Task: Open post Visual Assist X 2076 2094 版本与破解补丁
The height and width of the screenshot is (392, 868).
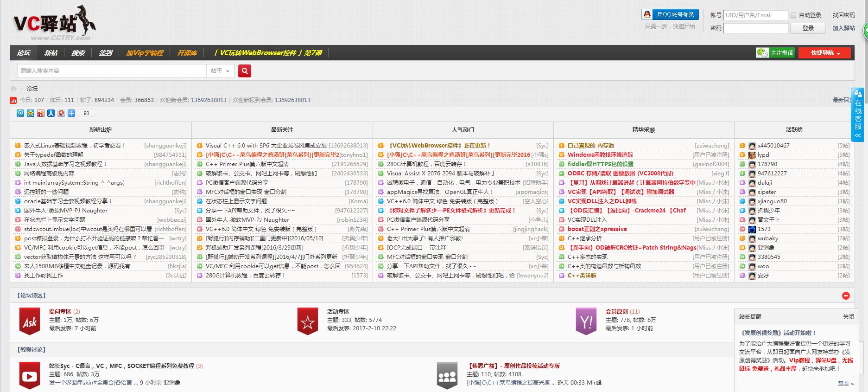Action: click(x=441, y=174)
